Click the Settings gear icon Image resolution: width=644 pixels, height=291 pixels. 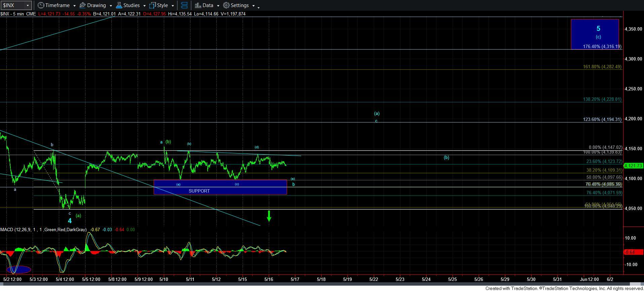click(x=226, y=5)
